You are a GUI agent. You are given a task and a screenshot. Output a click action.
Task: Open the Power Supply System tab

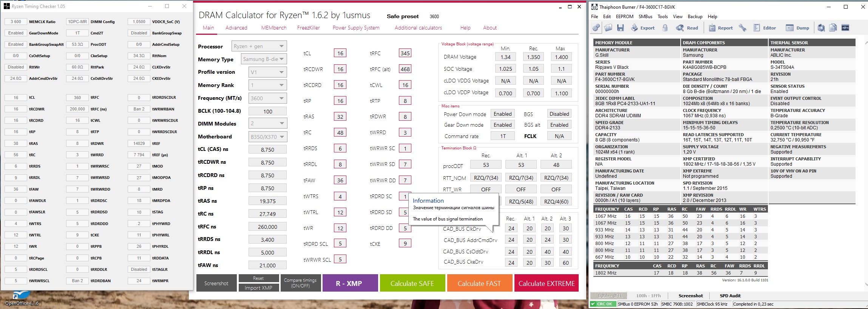(356, 28)
